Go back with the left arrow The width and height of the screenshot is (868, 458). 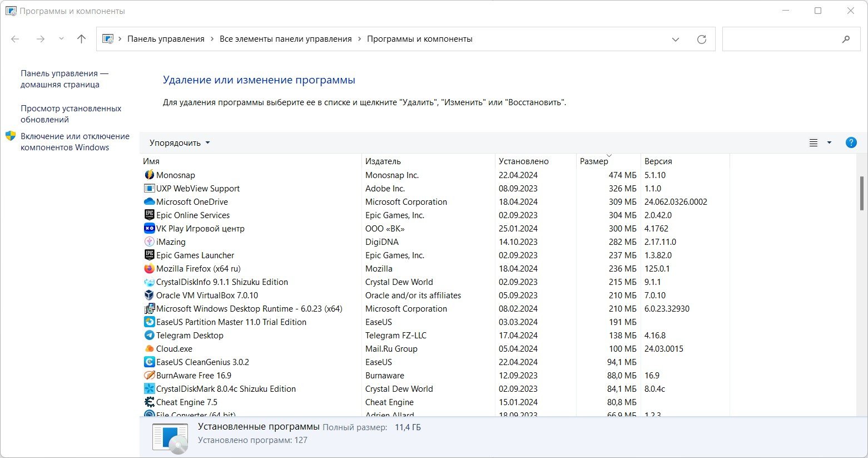[x=15, y=39]
